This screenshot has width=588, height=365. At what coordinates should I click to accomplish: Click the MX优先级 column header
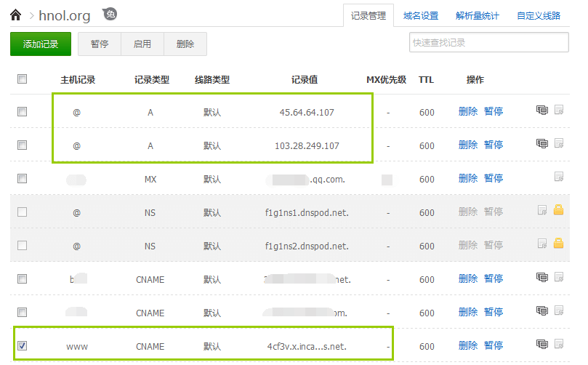(386, 80)
